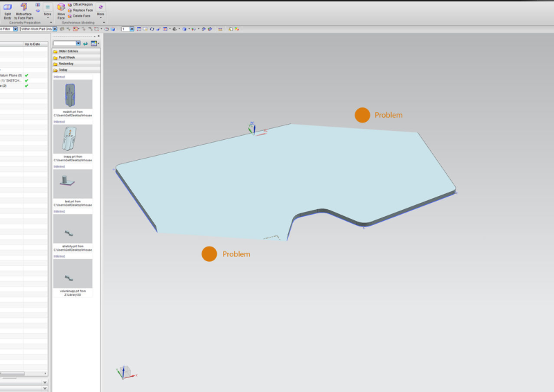
Task: Click the WCS coordinate origin on model
Action: [253, 133]
